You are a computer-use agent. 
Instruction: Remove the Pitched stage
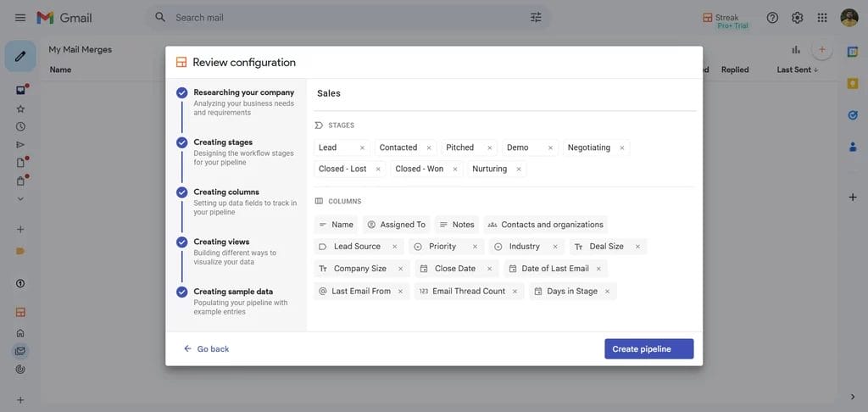[489, 148]
